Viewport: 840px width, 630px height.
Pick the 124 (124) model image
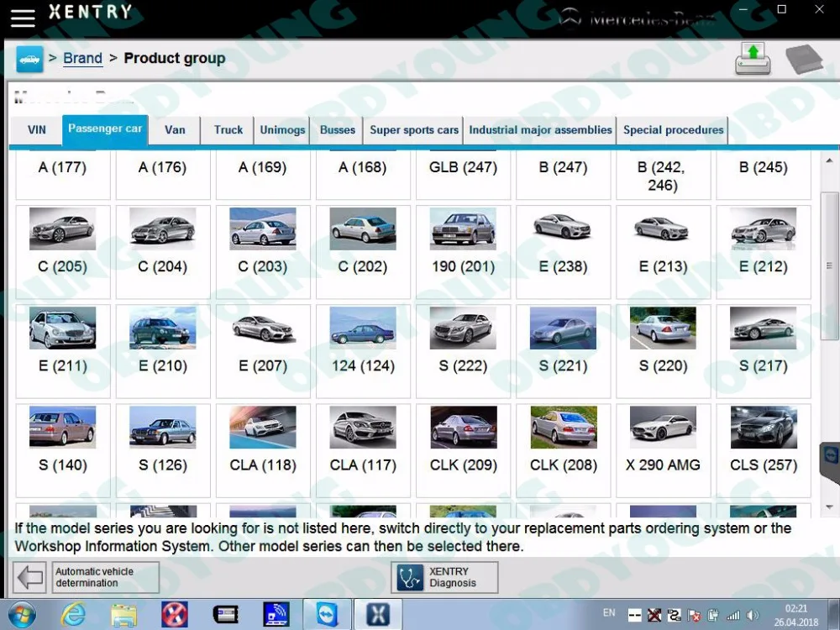(x=363, y=328)
